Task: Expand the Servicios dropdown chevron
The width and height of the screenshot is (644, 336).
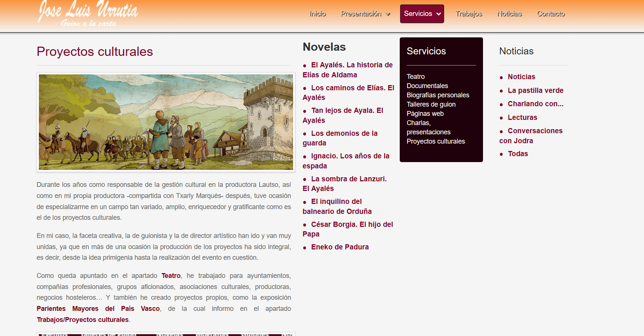Action: pyautogui.click(x=439, y=14)
